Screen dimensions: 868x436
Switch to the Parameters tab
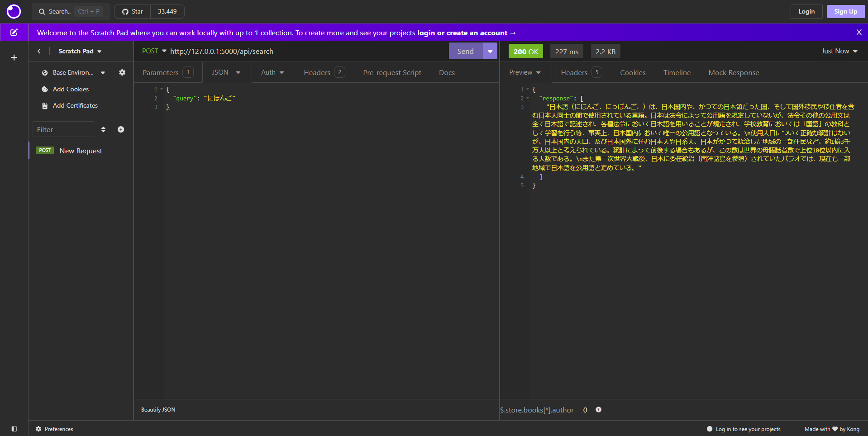(168, 72)
